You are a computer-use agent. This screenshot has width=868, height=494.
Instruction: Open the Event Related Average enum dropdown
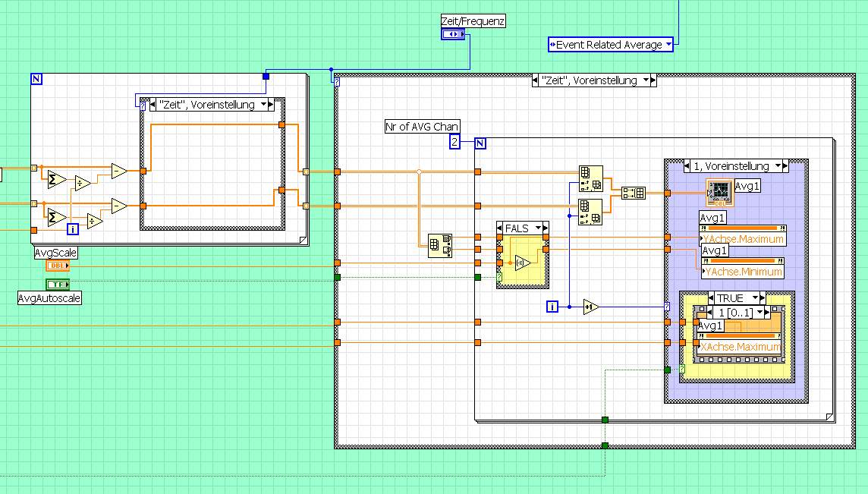(x=668, y=45)
